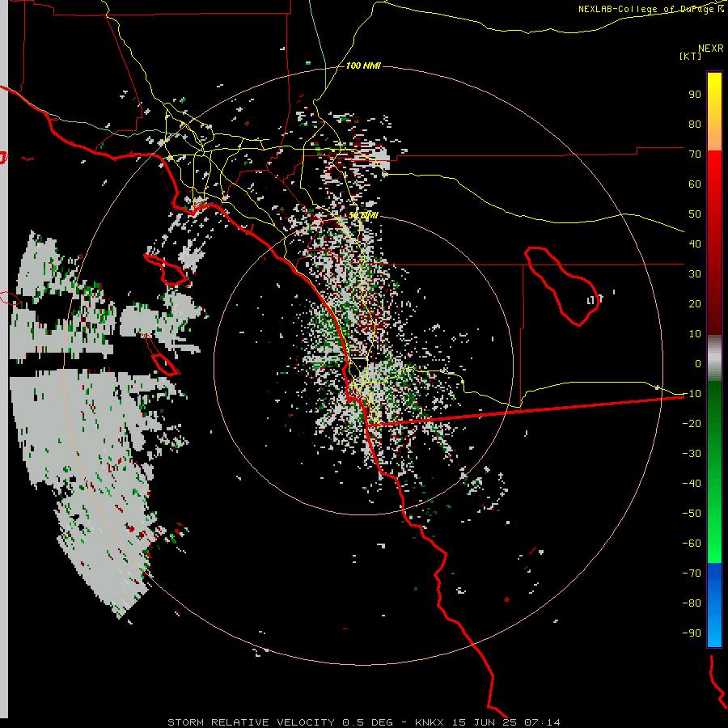Select the -10 value on the velocity scale
Image resolution: width=728 pixels, height=728 pixels.
coord(692,394)
